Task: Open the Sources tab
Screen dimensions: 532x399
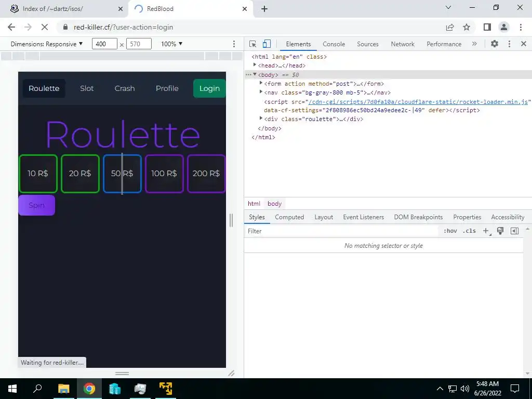Action: pos(367,44)
